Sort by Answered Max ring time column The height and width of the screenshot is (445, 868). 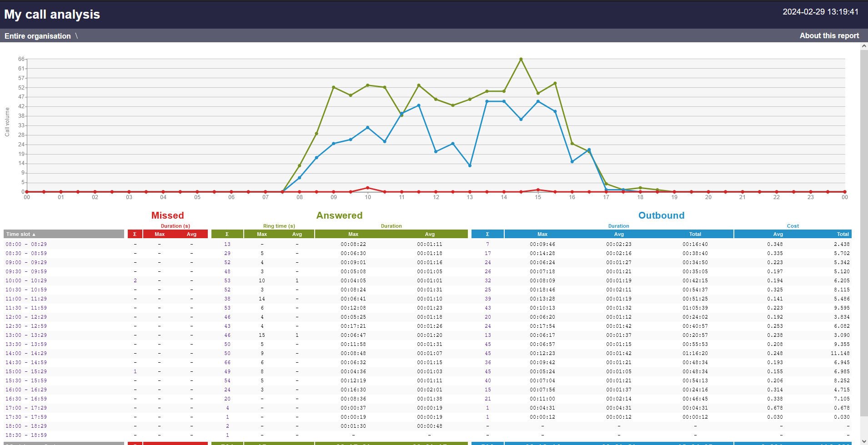pyautogui.click(x=261, y=234)
